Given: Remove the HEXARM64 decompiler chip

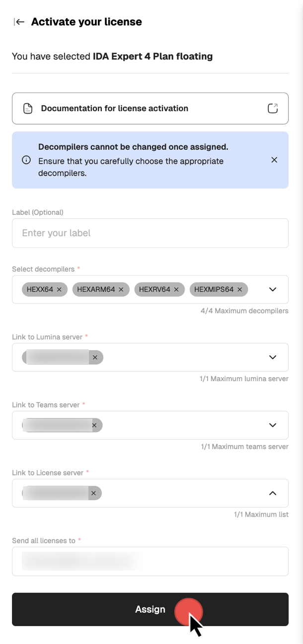Looking at the screenshot, I should point(121,289).
